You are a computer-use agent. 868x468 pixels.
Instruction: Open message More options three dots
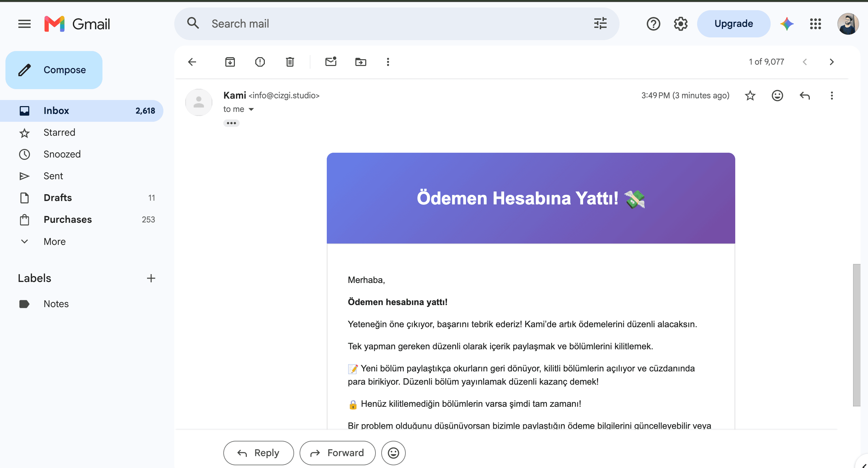pos(832,96)
